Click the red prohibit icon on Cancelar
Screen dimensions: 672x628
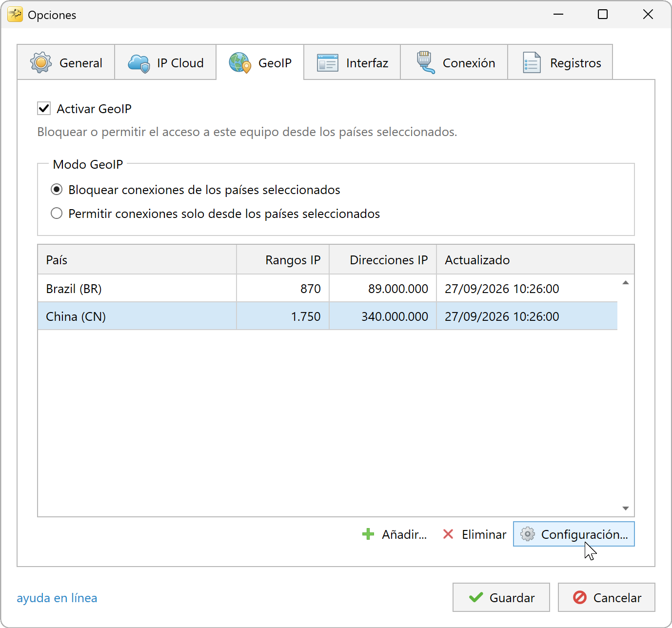(580, 597)
